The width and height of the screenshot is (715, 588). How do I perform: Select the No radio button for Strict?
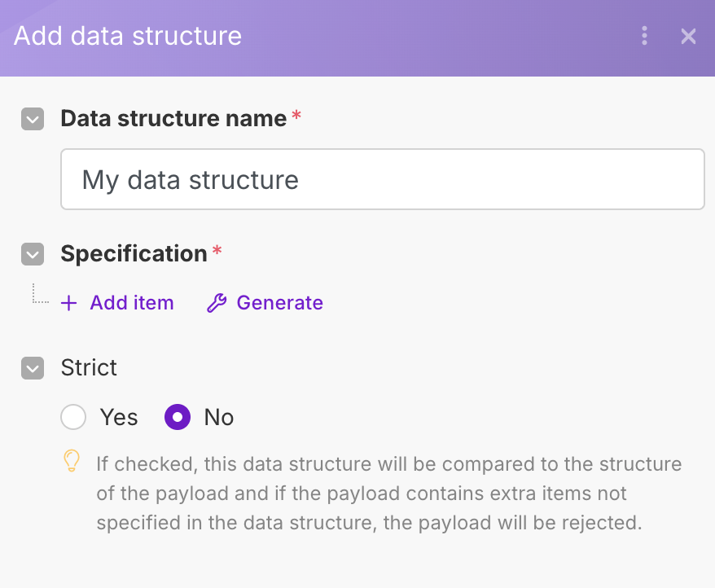click(178, 418)
